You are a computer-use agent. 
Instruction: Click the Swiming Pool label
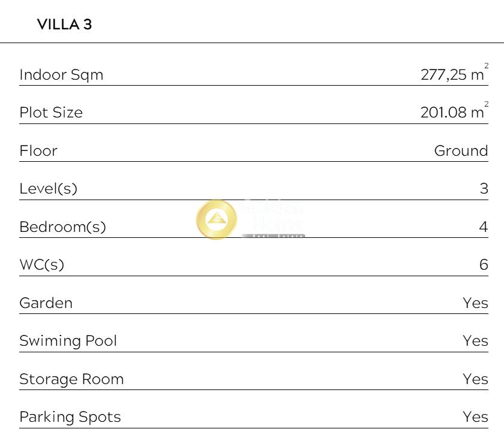pos(68,341)
